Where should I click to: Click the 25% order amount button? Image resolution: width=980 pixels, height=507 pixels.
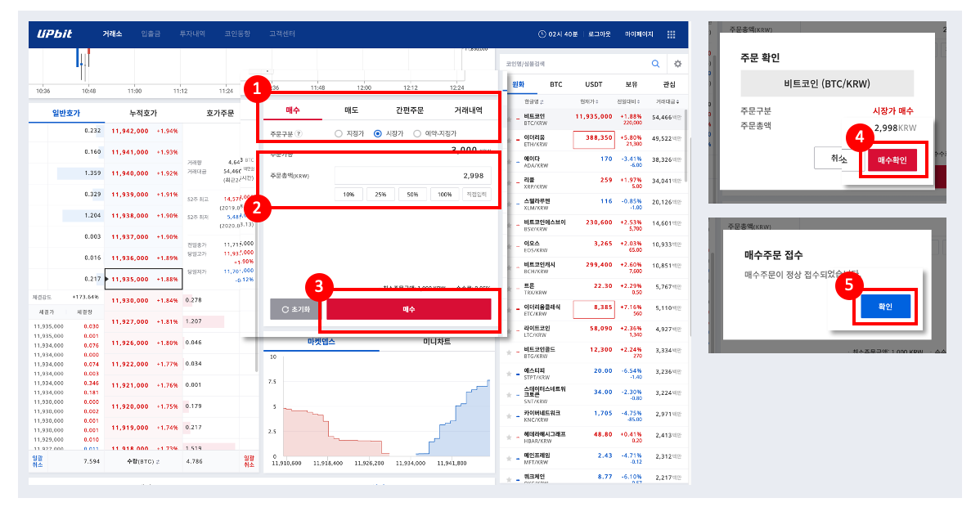(380, 195)
